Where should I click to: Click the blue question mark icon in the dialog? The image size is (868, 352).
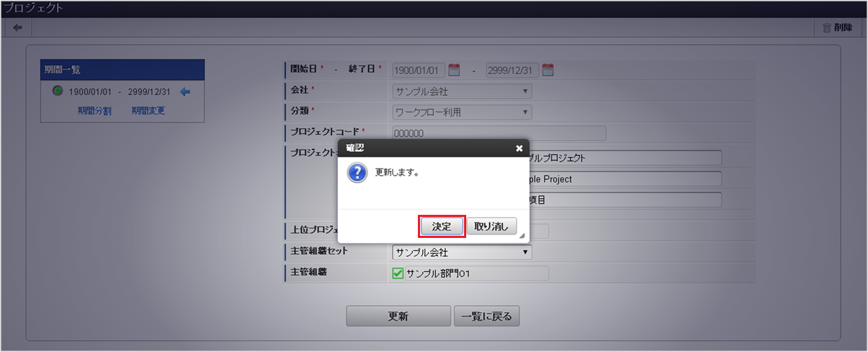tap(358, 173)
